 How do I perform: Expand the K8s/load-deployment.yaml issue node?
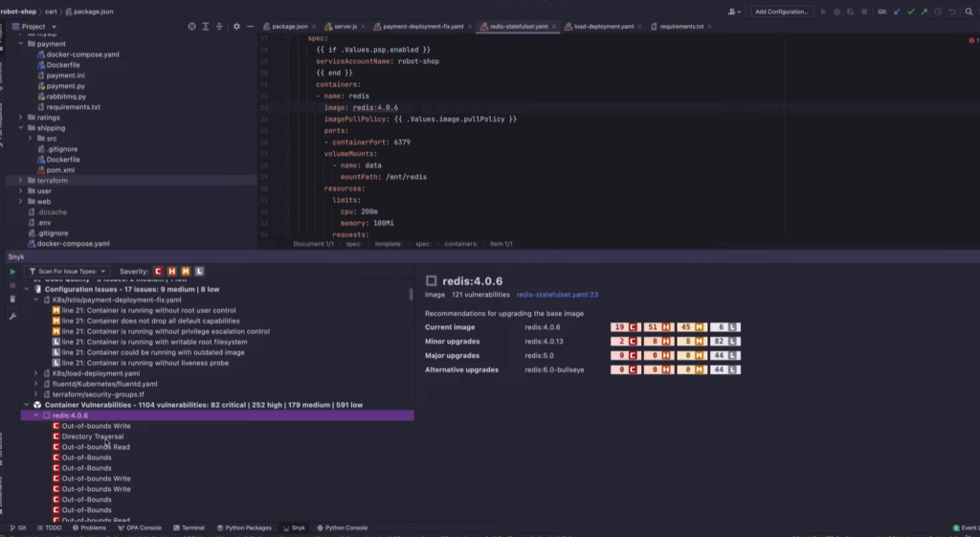36,373
